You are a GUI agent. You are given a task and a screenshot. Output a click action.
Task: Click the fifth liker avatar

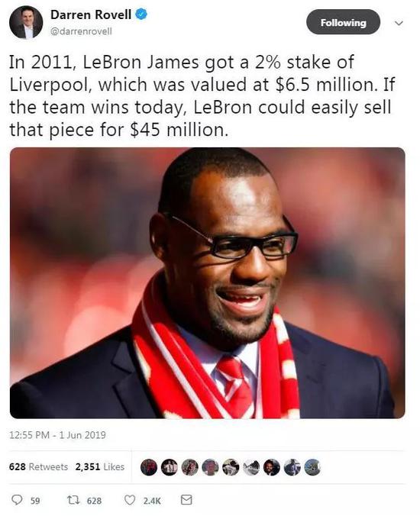231,467
